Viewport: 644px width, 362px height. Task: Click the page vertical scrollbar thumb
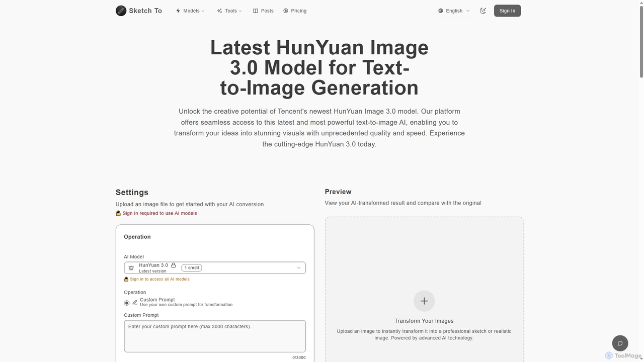pyautogui.click(x=641, y=41)
